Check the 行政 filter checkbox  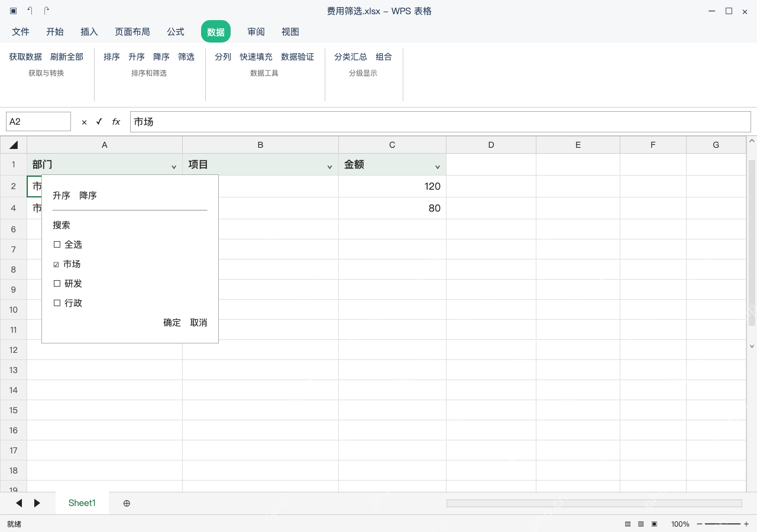tap(57, 303)
